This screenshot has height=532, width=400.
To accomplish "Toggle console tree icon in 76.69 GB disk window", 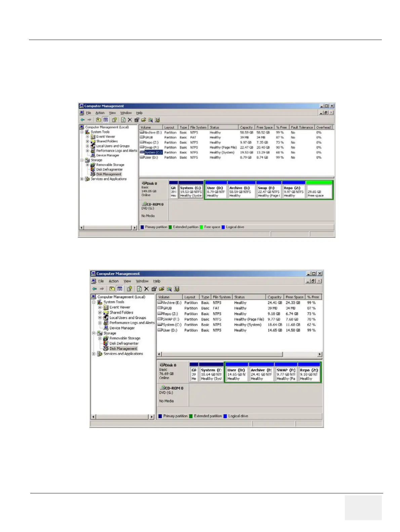I will tap(120, 289).
